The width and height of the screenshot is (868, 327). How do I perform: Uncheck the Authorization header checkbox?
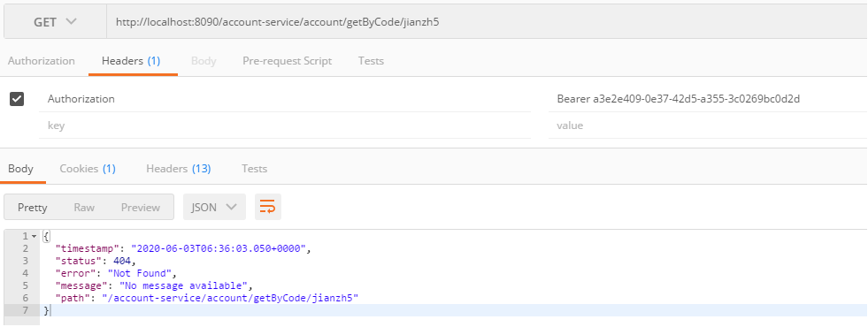pyautogui.click(x=17, y=99)
